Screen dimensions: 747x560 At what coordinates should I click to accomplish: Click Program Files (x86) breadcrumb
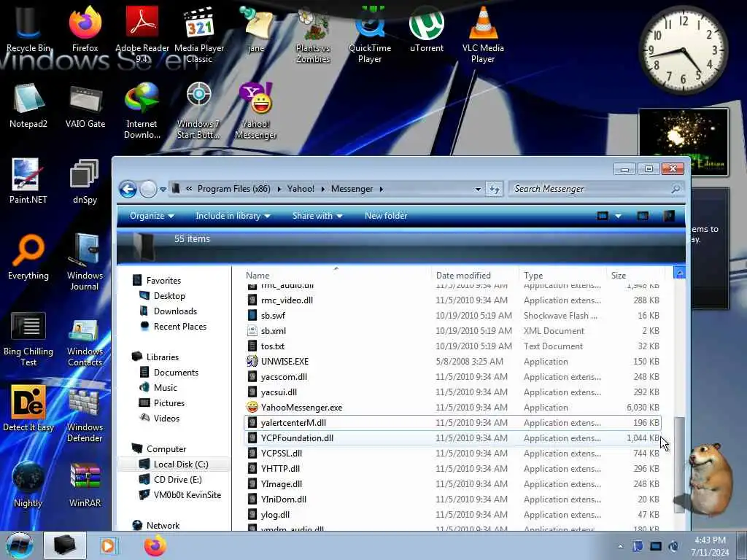tap(234, 189)
